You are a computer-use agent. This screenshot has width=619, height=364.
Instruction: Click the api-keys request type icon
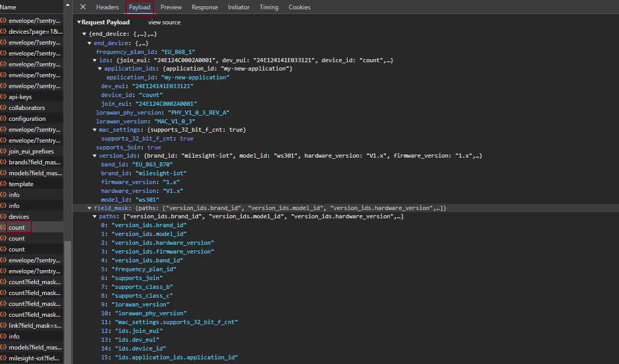click(3, 96)
